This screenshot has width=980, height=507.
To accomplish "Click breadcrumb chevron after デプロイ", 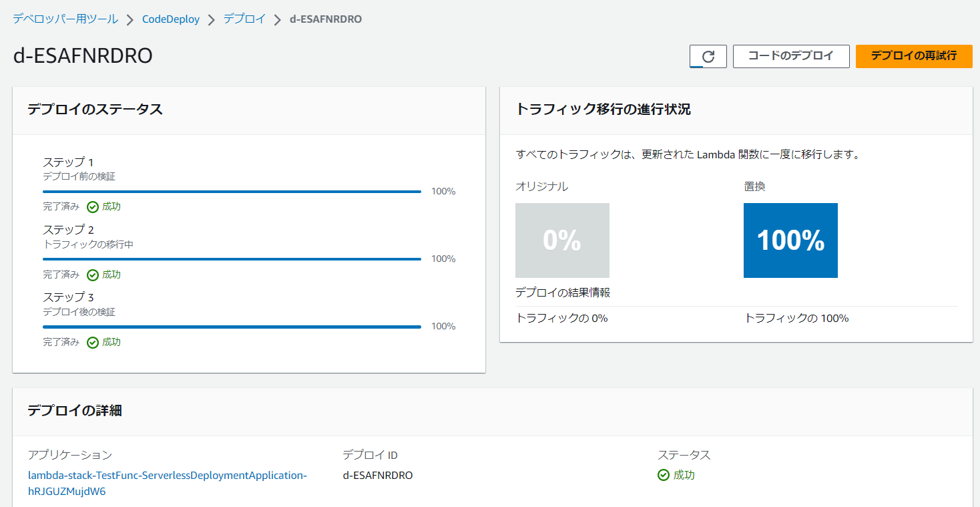I will pos(278,20).
